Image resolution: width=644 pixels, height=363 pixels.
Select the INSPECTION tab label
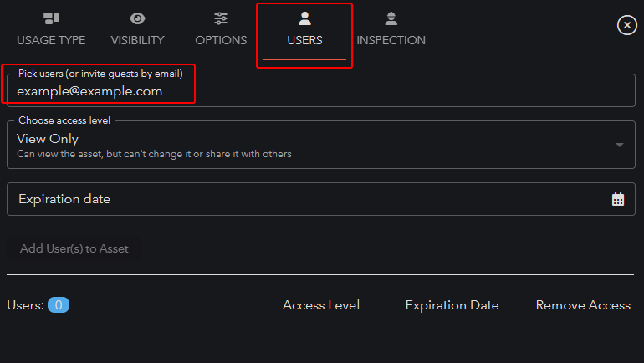(391, 40)
